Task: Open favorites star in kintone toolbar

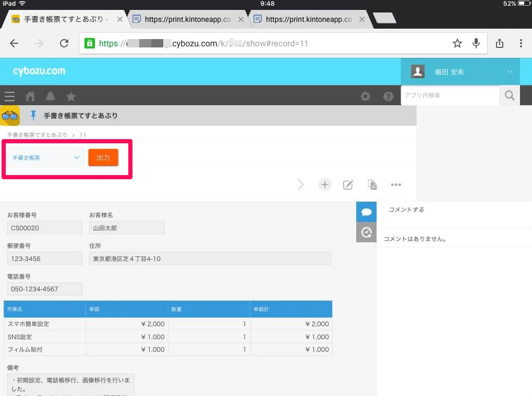Action: click(x=71, y=96)
